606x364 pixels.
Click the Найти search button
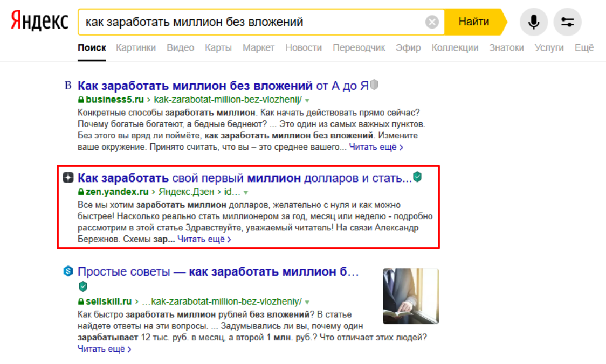pos(474,22)
